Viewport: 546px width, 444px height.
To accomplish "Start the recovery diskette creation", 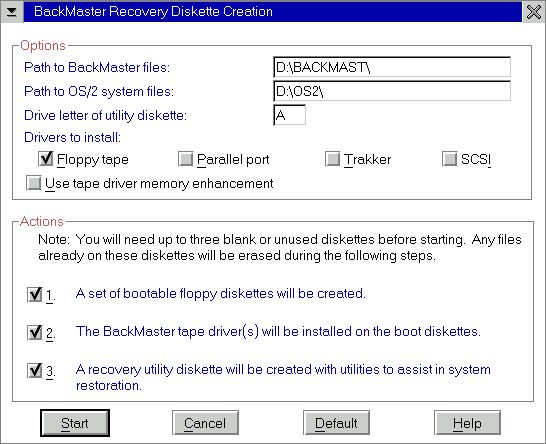I will pos(75,423).
